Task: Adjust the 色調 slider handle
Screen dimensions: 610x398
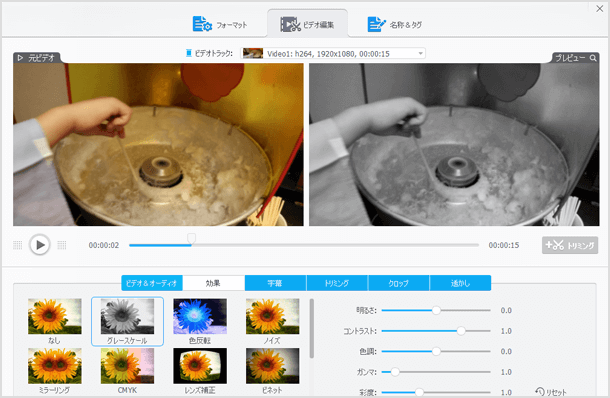Action: [436, 351]
